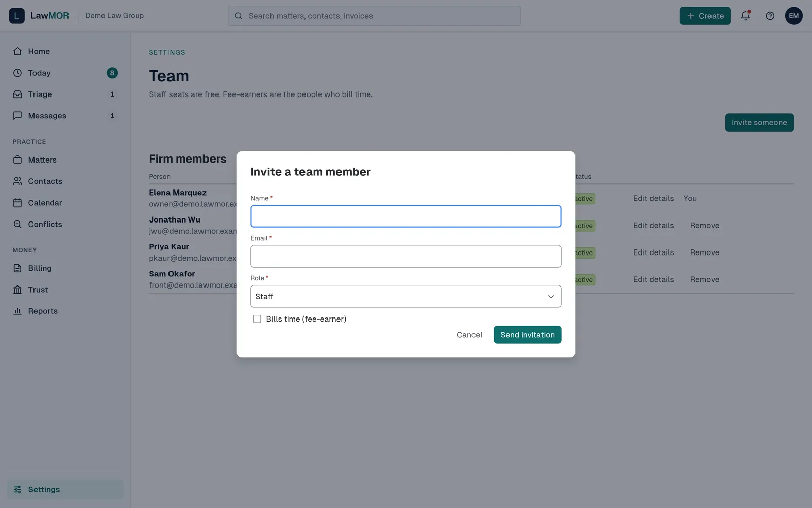This screenshot has width=812, height=508.
Task: Open the Role dropdown showing Staff
Action: pyautogui.click(x=405, y=296)
